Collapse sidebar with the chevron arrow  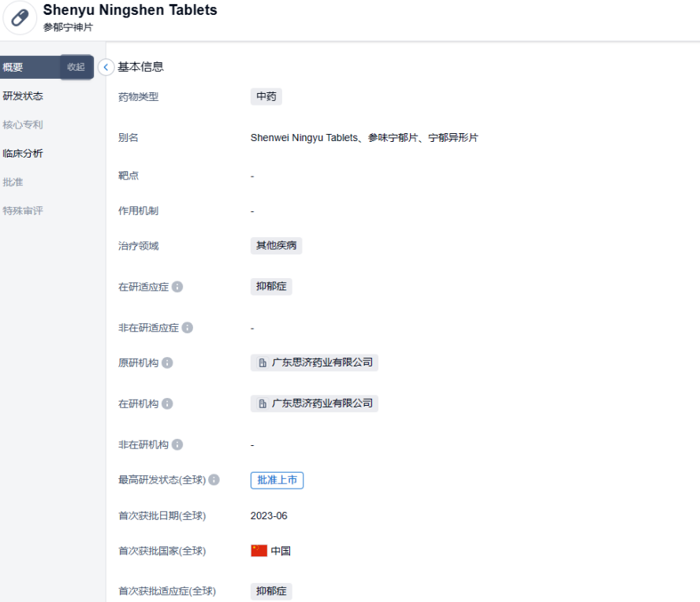[106, 68]
